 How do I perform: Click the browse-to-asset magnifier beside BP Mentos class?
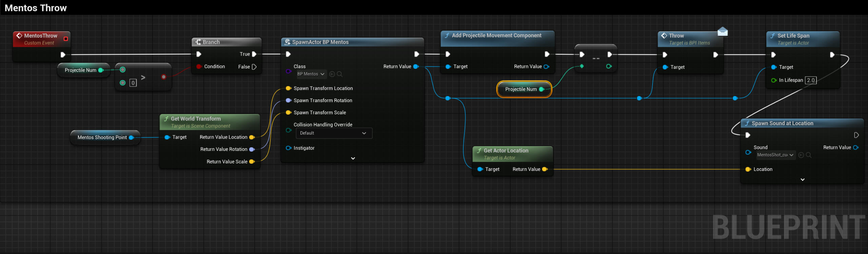340,74
